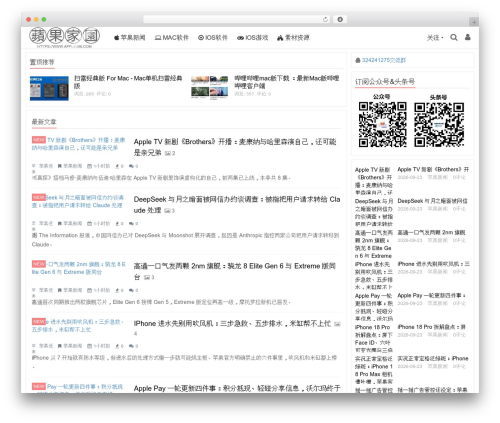Click the 公众号 QR code image

[x=382, y=124]
